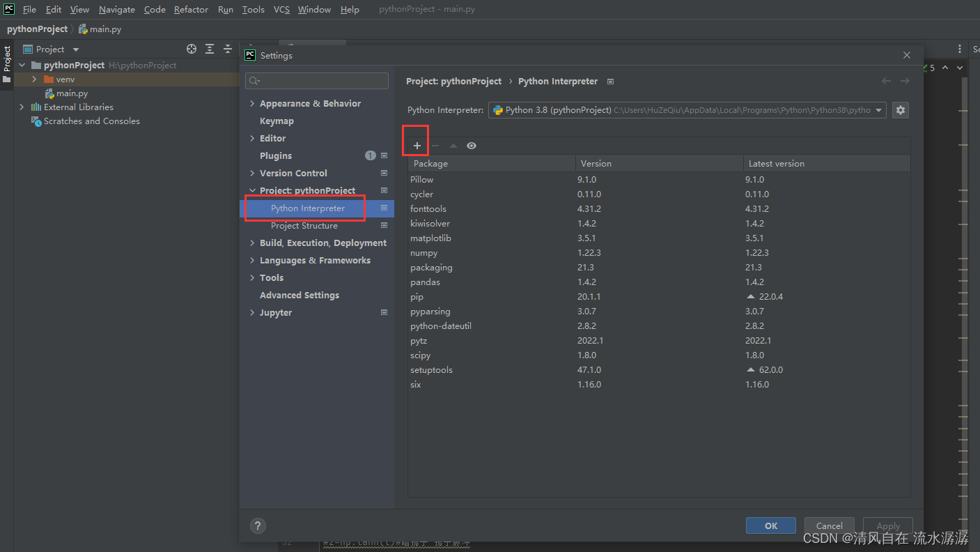Screen dimensions: 980x552
Task: Collapse Project: pythonProject section
Action: 252,190
